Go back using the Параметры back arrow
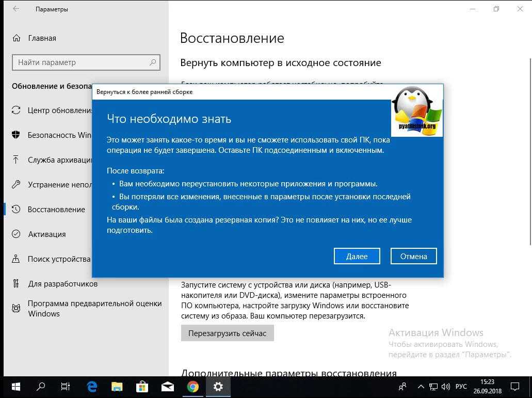The height and width of the screenshot is (398, 532). pyautogui.click(x=16, y=9)
